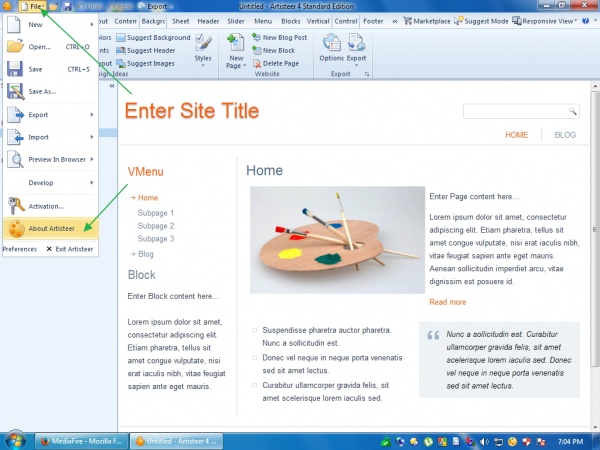
Task: Click Suggest Images
Action: [145, 64]
